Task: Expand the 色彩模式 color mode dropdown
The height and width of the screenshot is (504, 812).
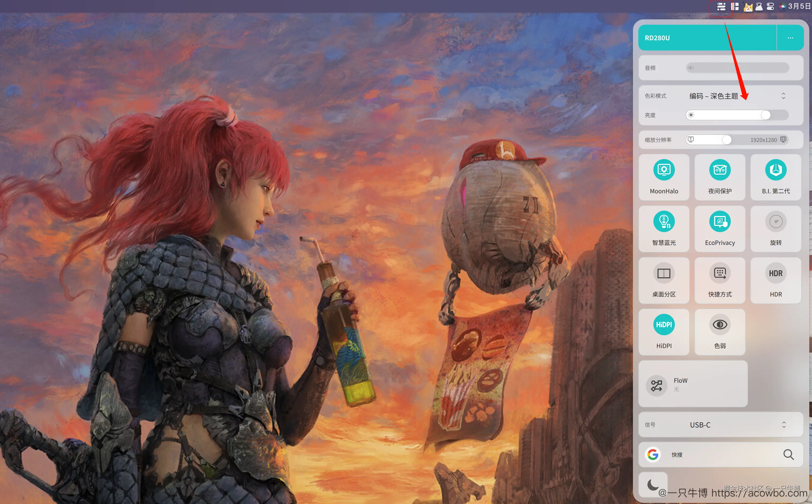Action: [783, 96]
